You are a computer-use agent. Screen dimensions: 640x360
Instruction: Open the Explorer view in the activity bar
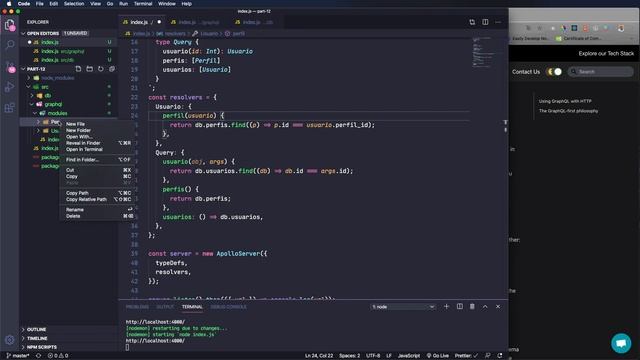click(x=10, y=25)
